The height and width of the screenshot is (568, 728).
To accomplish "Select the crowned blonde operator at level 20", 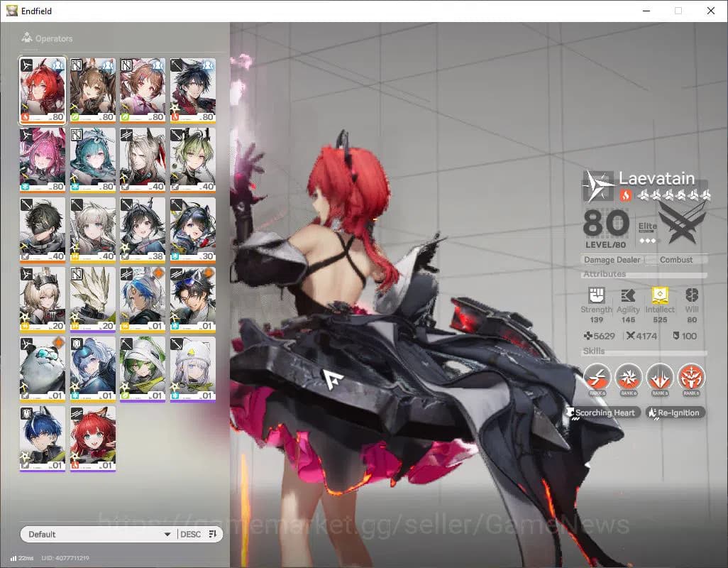I will (x=43, y=299).
